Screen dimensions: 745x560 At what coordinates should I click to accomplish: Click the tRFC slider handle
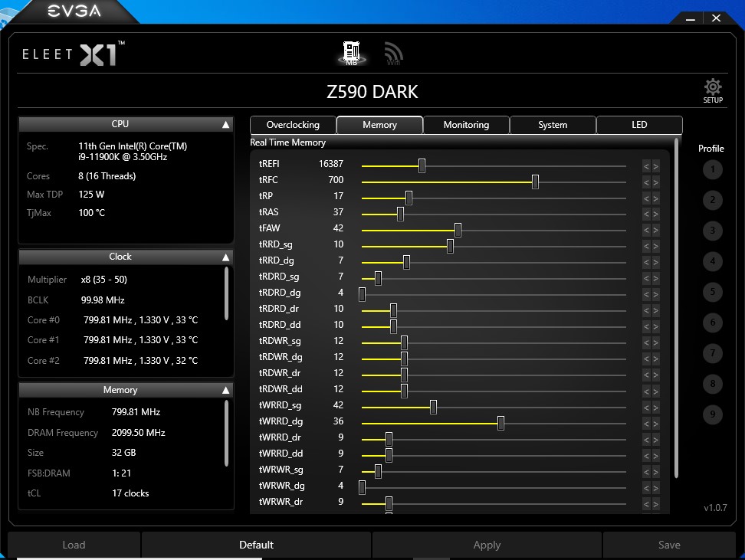pos(536,182)
